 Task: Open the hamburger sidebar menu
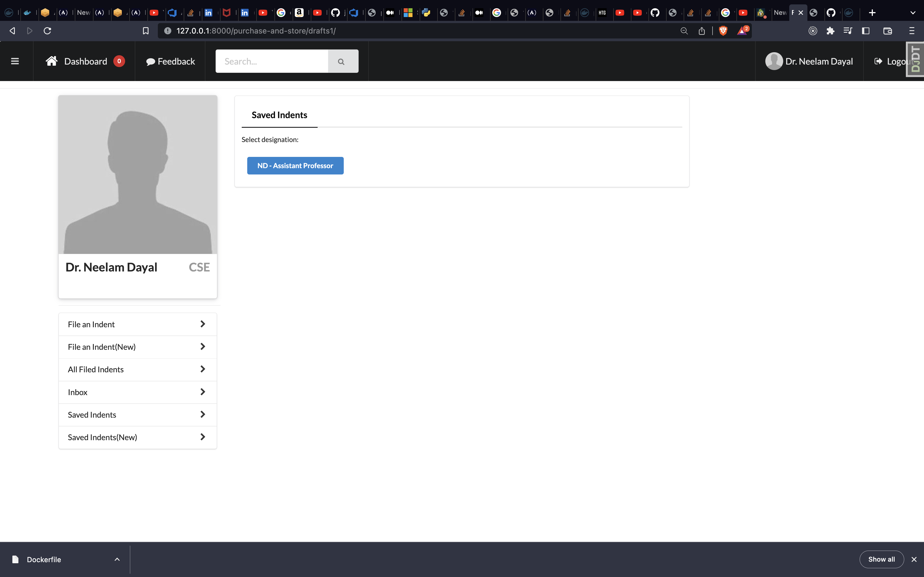click(15, 61)
